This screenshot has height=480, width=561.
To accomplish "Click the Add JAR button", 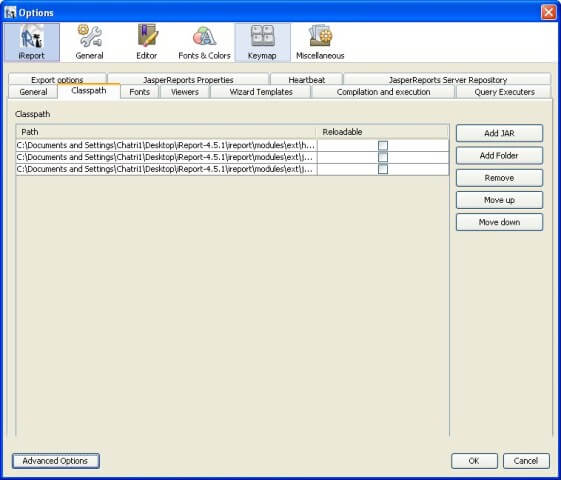I will click(499, 133).
